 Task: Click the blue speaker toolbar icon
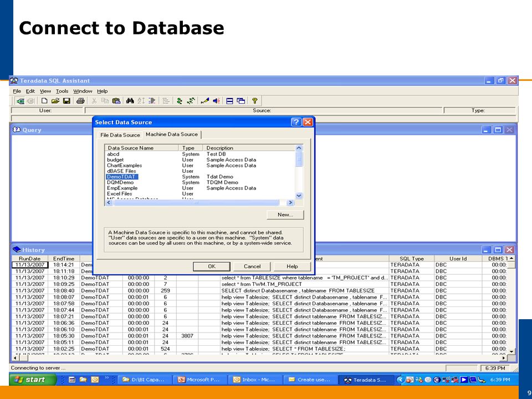pos(216,101)
